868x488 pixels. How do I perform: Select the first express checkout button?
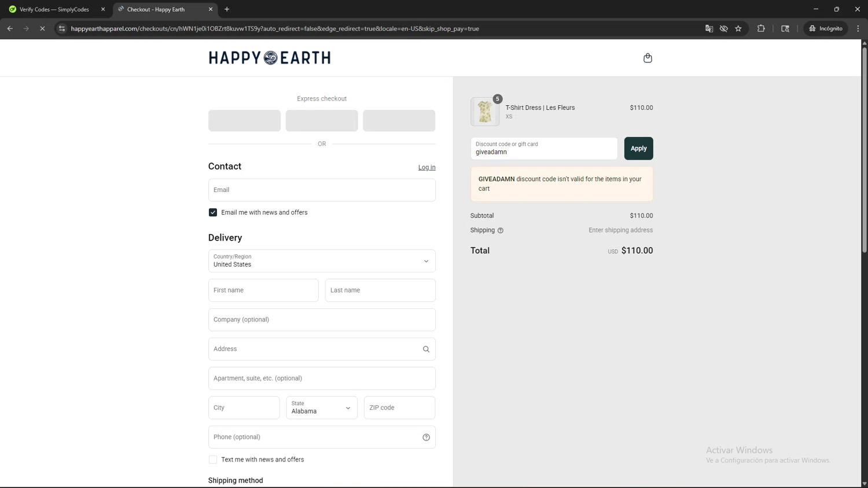coord(244,121)
